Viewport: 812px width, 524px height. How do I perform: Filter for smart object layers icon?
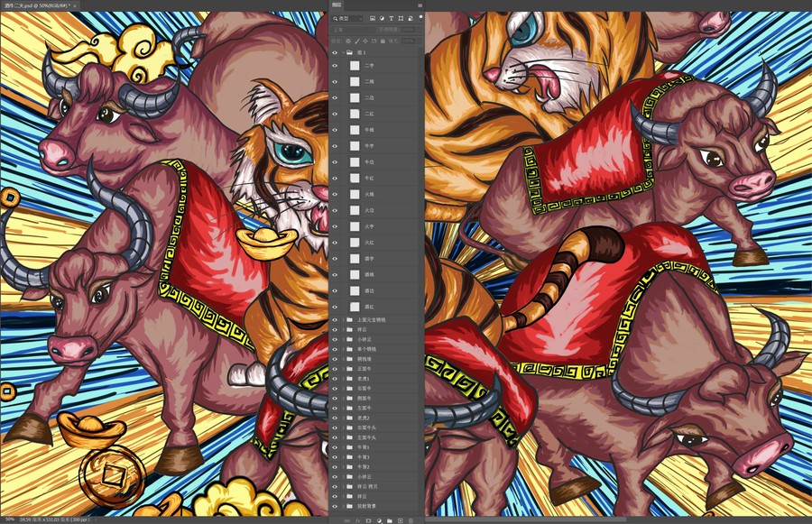[411, 19]
